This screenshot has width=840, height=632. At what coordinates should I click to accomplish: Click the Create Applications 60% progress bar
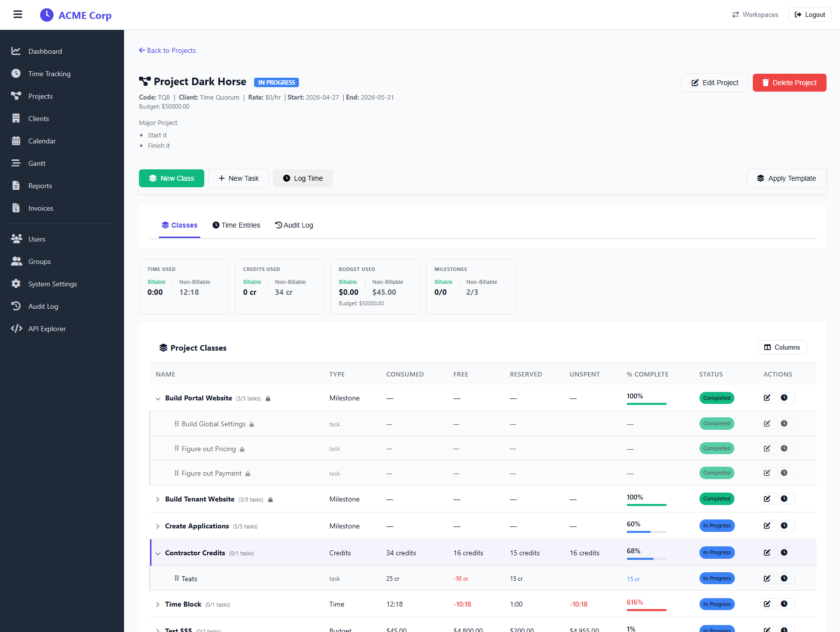647,532
